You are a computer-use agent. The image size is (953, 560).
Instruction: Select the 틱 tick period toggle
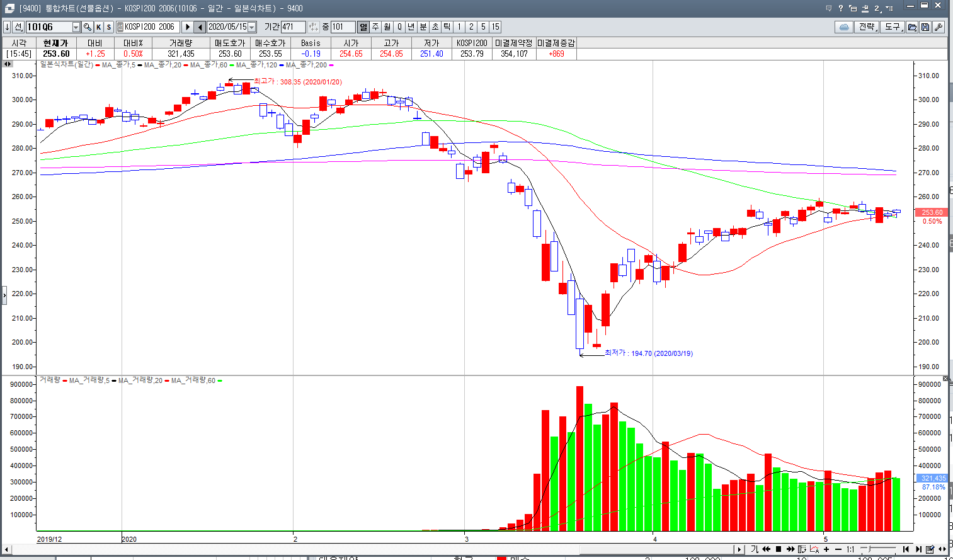pos(447,27)
